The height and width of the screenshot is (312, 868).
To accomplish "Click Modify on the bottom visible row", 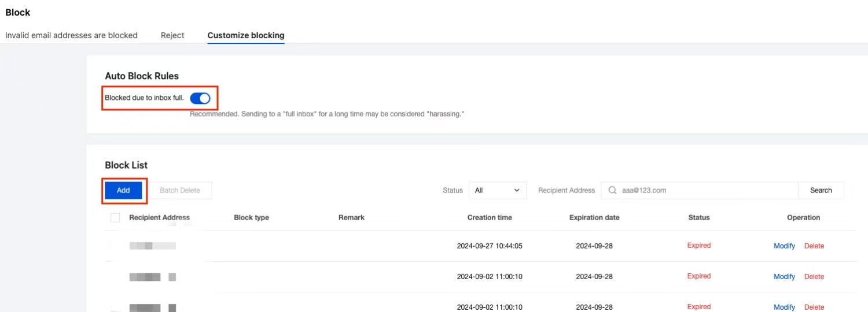I will 784,307.
